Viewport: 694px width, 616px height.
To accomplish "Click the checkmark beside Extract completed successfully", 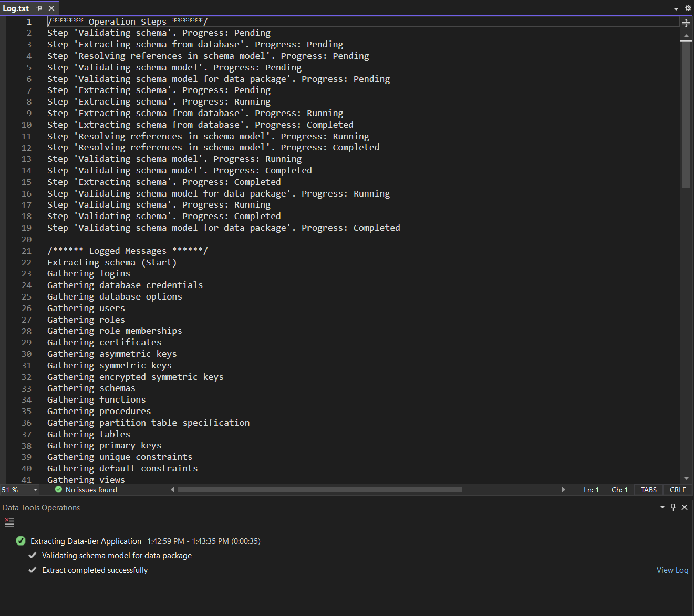I will tap(33, 570).
